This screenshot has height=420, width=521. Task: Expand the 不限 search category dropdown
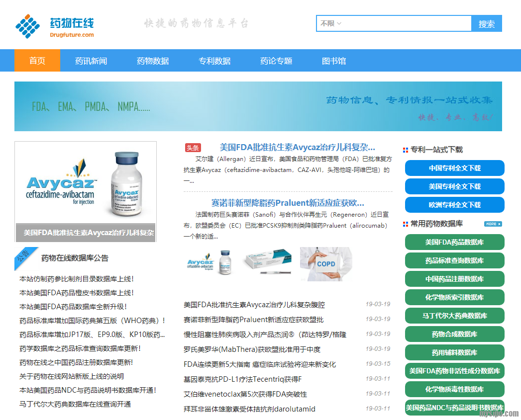tap(331, 23)
